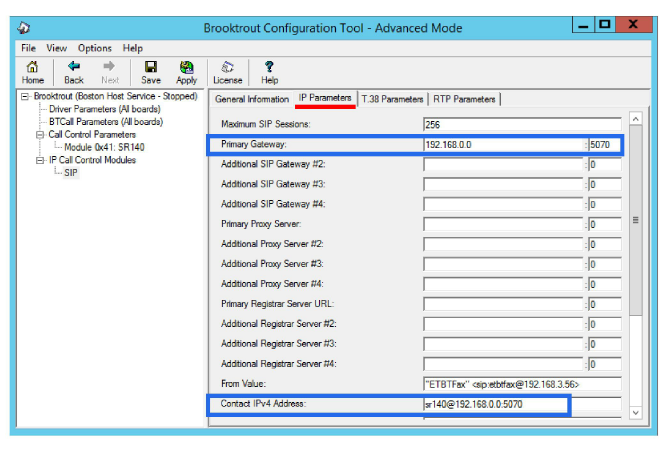Open the View menu

pos(57,48)
